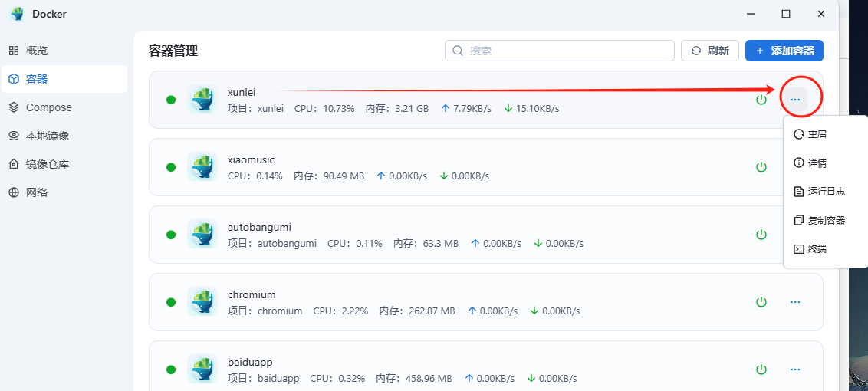The width and height of the screenshot is (868, 391).
Task: Toggle power button for autobangumi container
Action: tap(761, 235)
